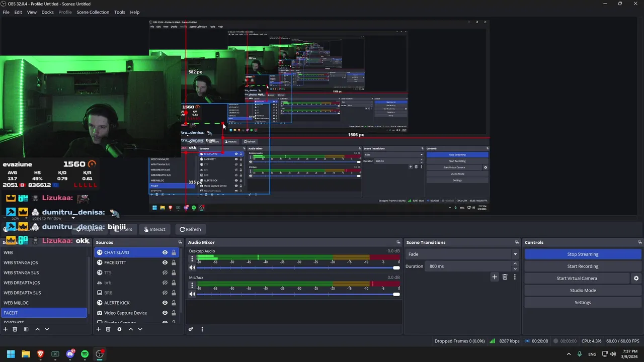
Task: Click the Interact button
Action: (154, 229)
